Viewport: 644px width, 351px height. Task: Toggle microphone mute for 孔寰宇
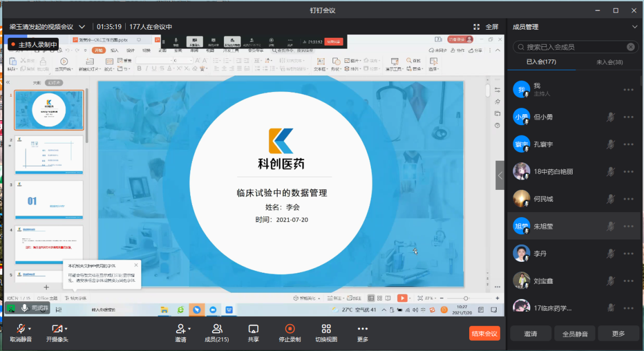coord(611,144)
